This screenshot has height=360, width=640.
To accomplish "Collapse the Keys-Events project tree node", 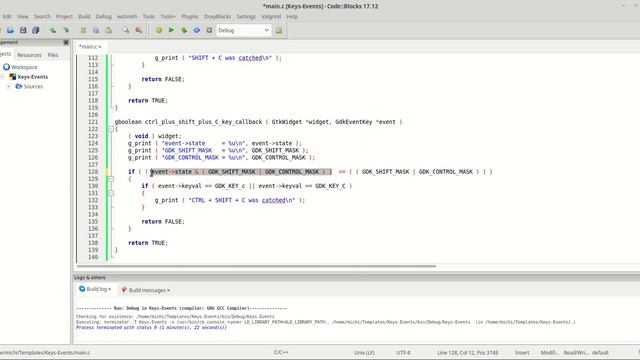I will [x=2, y=77].
